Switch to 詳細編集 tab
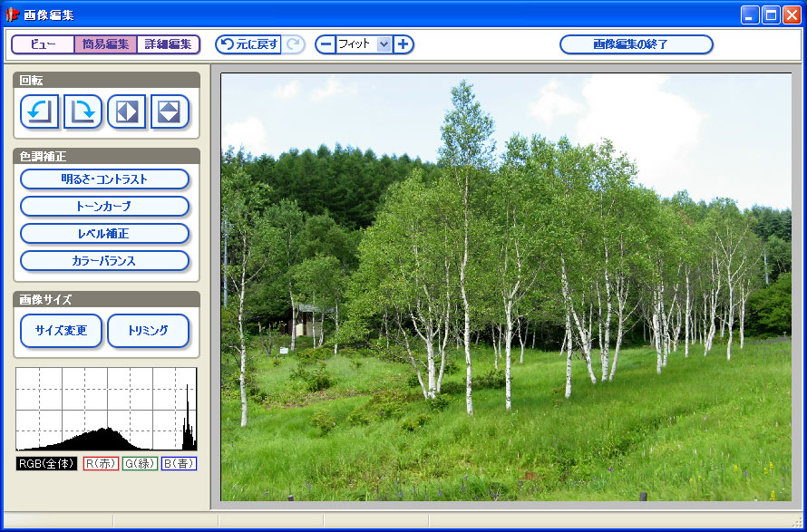Screen dimensions: 807x532 coord(169,44)
